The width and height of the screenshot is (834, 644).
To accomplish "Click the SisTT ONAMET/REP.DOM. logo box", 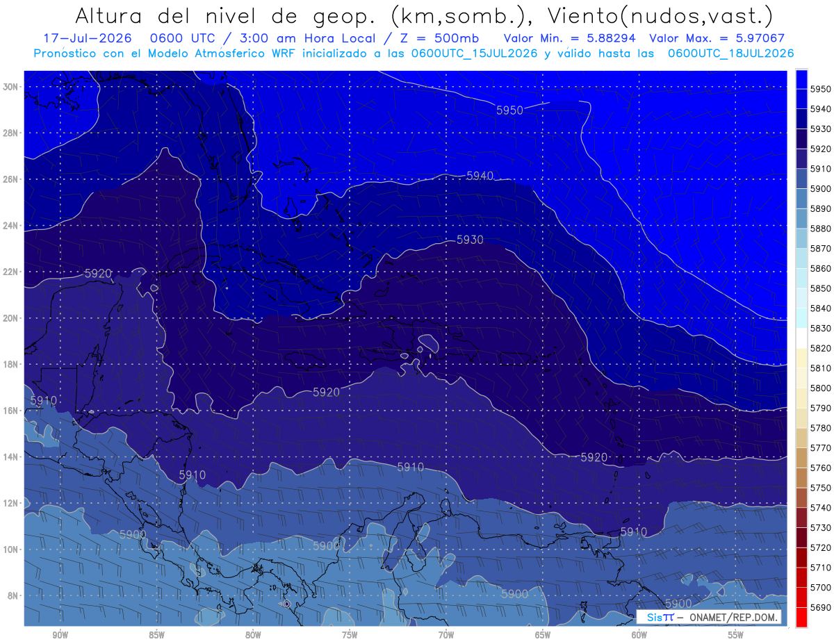I will [x=709, y=617].
